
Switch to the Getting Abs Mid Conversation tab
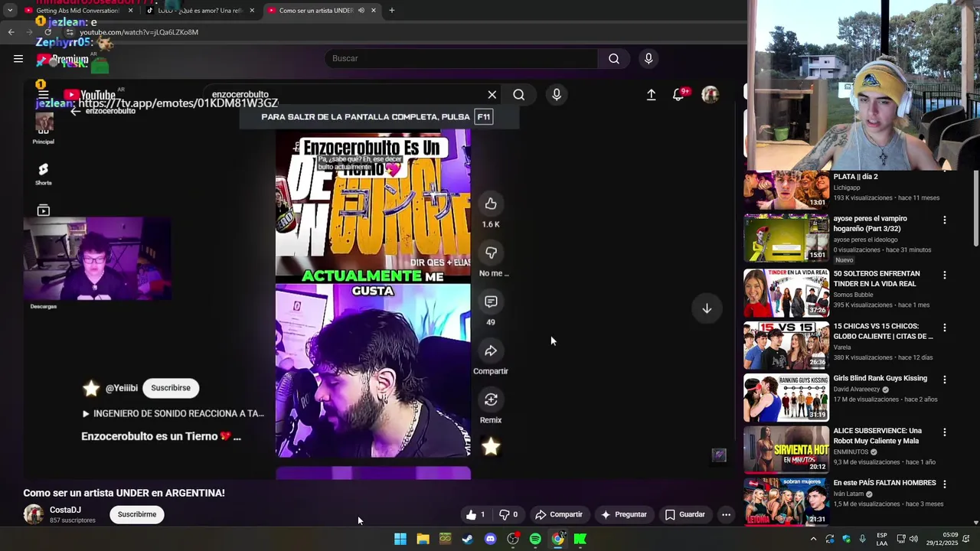coord(77,11)
